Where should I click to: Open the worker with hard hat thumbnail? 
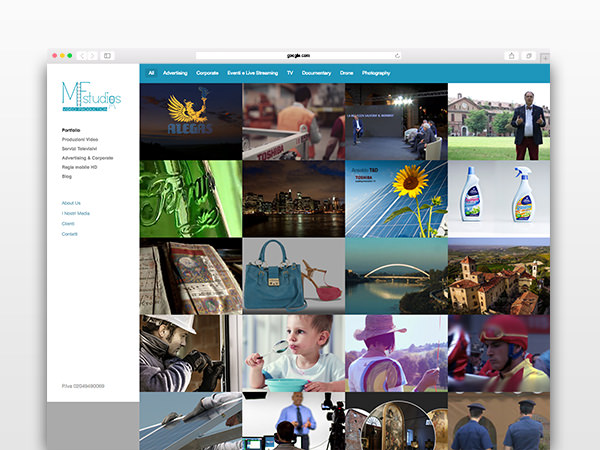[x=191, y=353]
